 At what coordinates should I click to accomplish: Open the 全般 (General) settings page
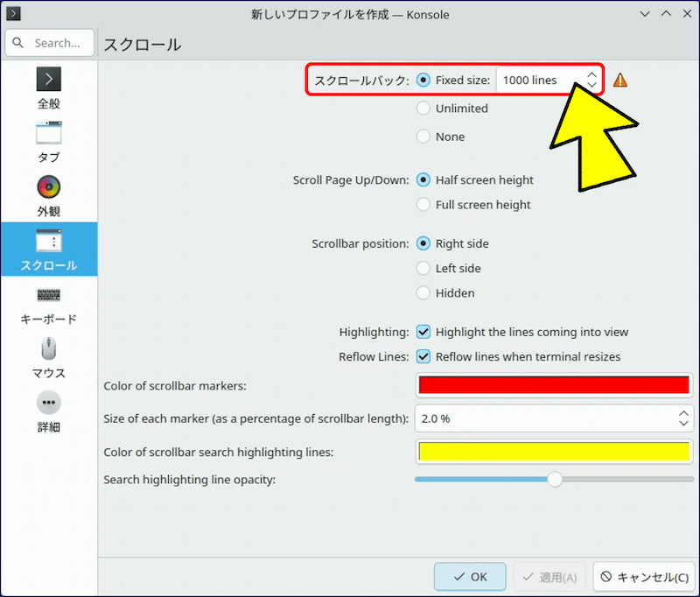[x=49, y=88]
